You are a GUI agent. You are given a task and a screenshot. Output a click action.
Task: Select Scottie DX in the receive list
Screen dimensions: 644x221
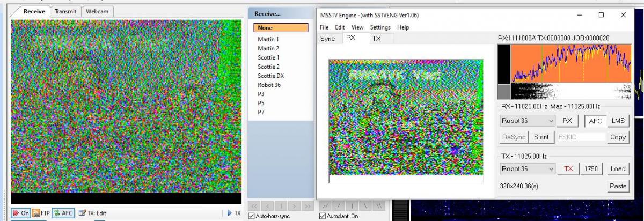[x=270, y=76]
